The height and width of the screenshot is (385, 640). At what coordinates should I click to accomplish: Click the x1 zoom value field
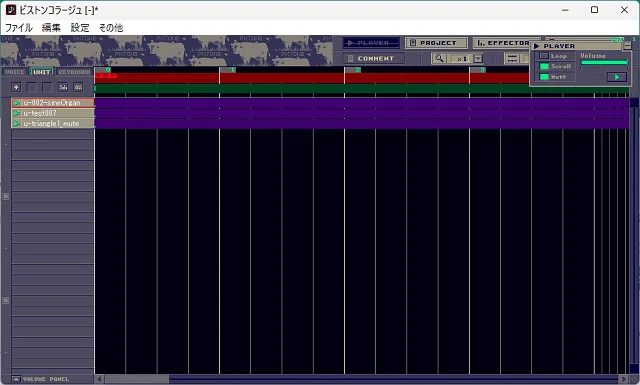[x=460, y=59]
